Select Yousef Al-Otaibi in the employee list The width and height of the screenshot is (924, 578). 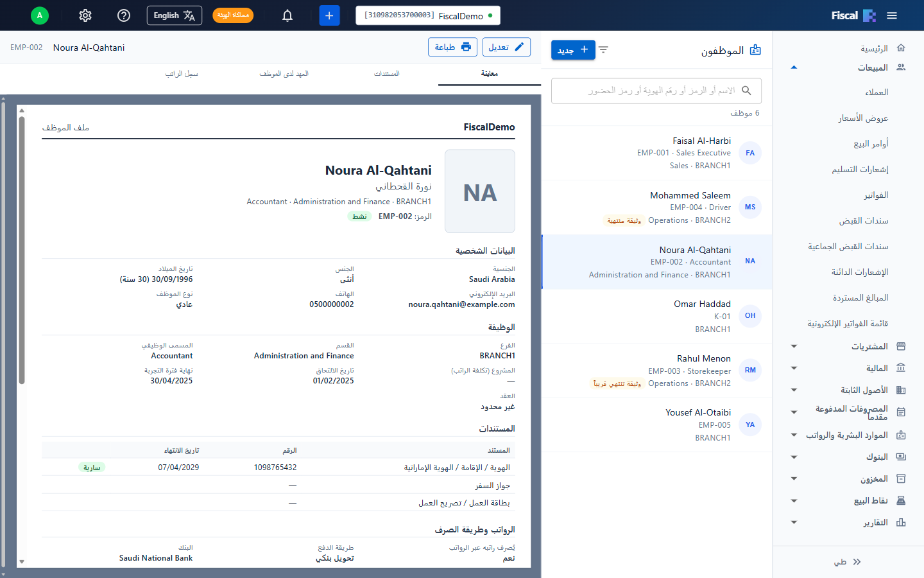[x=657, y=425]
